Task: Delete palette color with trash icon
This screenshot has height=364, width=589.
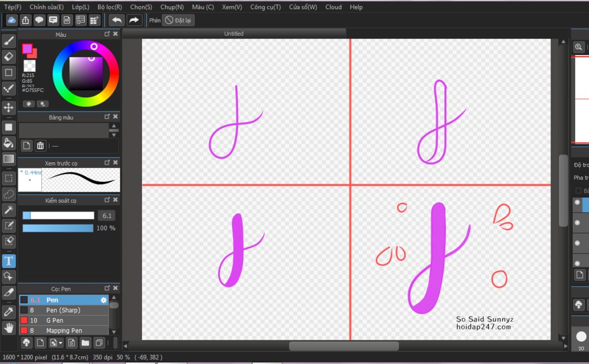Action: tap(40, 145)
